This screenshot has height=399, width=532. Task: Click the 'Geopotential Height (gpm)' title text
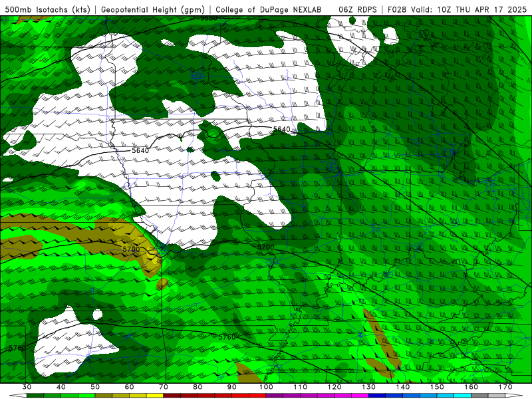(x=153, y=9)
